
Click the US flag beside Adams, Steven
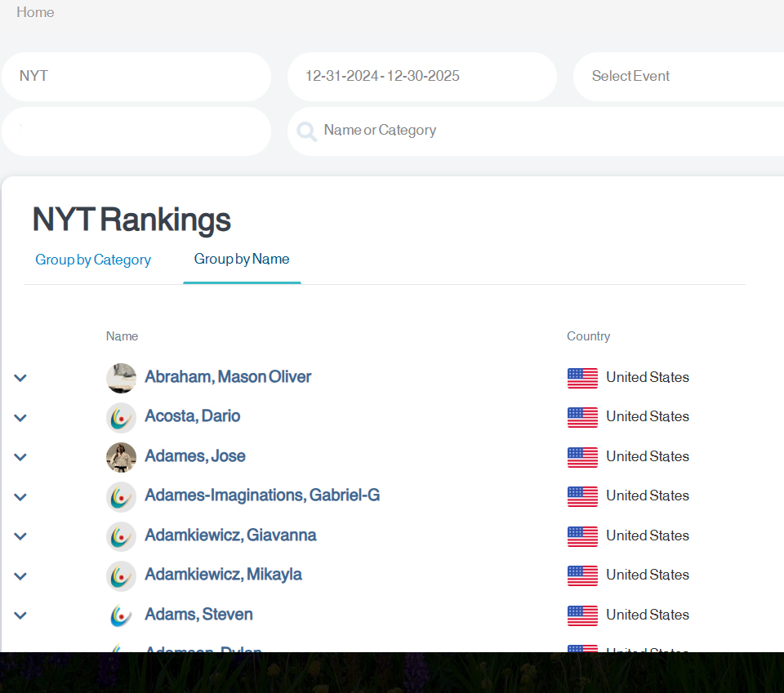click(x=582, y=615)
